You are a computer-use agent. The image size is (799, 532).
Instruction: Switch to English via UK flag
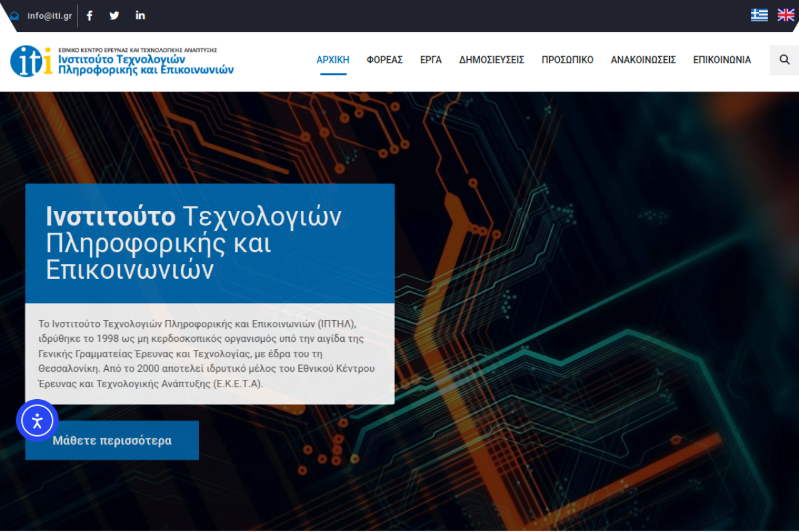click(785, 15)
